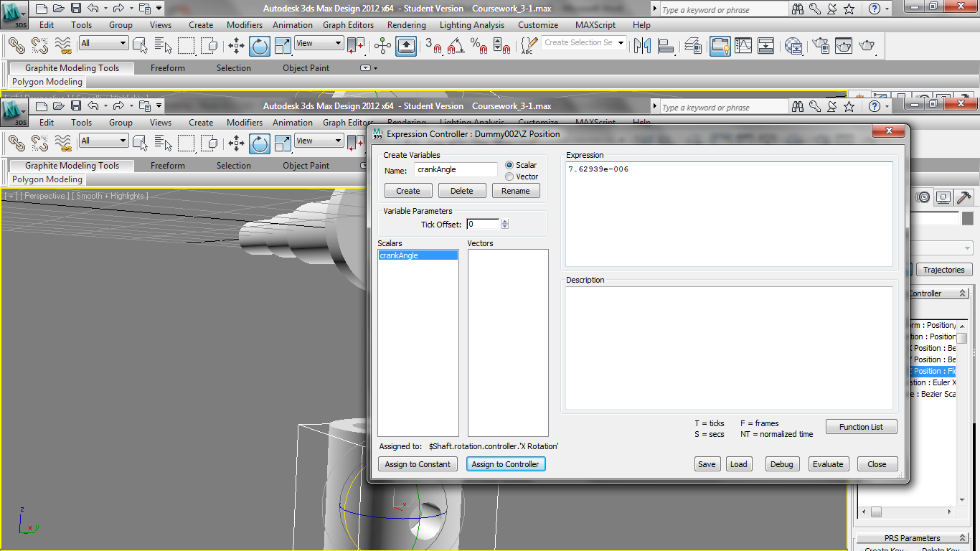The image size is (980, 551).
Task: Open the Rendered Frame Window
Action: coord(843,45)
